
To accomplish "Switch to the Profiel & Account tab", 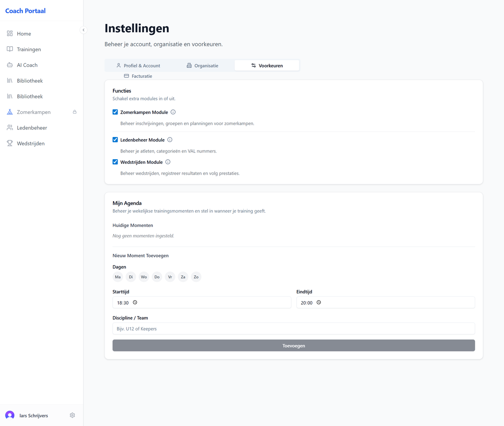I will [138, 66].
